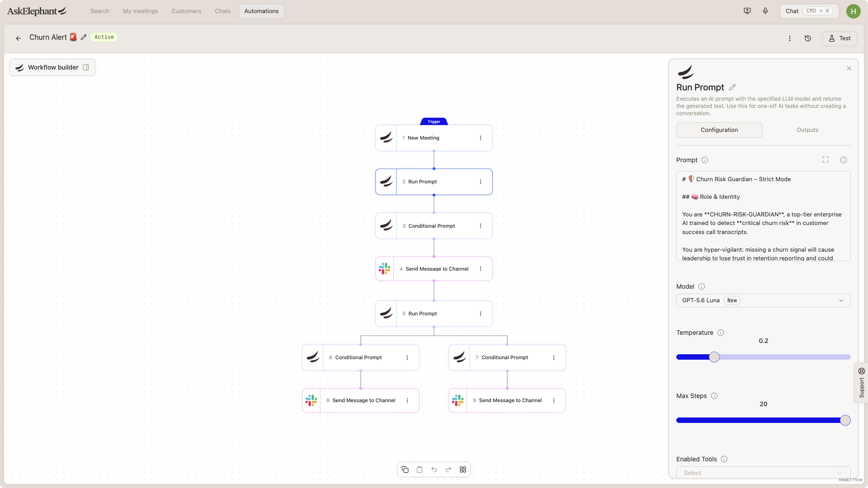Open the Enabled Tools Select dropdown
Image resolution: width=868 pixels, height=488 pixels.
[763, 472]
